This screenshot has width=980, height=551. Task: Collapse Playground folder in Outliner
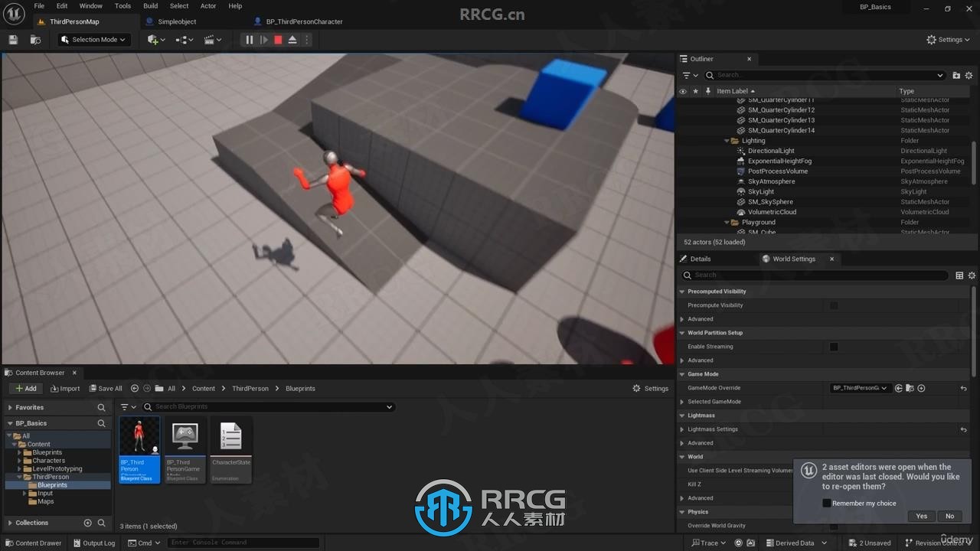(x=727, y=223)
